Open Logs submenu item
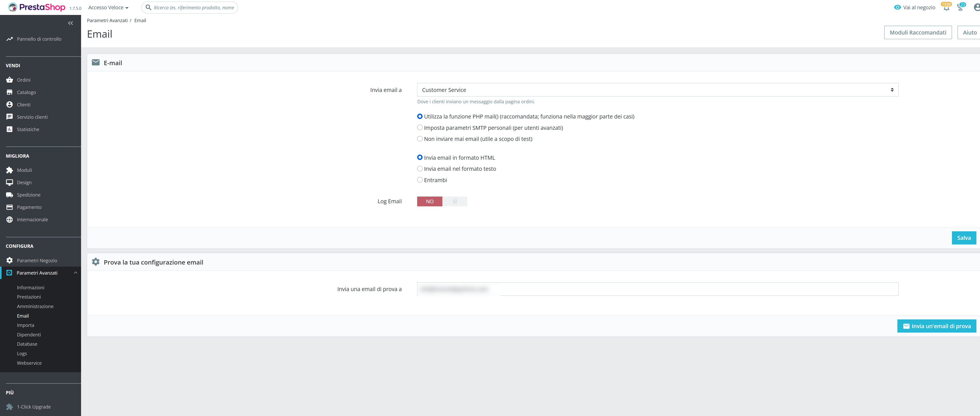Image resolution: width=980 pixels, height=416 pixels. [x=22, y=353]
